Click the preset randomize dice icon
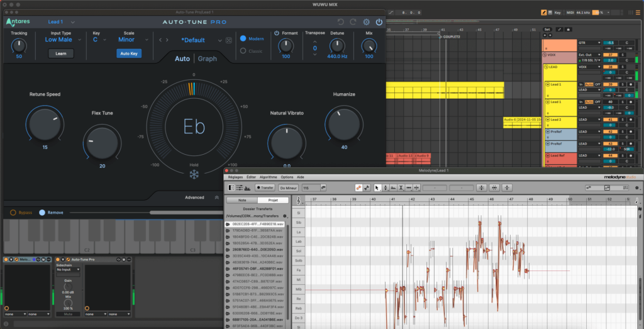 tap(229, 40)
